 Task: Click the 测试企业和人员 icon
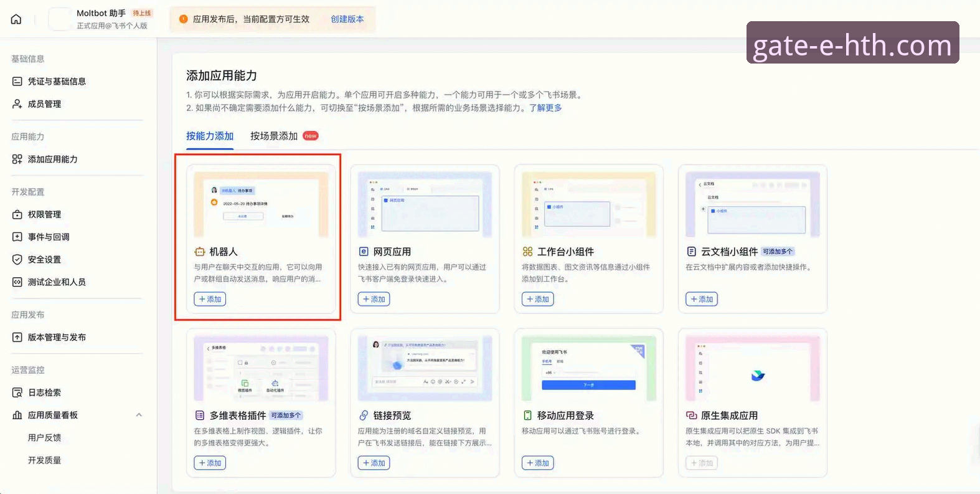17,282
